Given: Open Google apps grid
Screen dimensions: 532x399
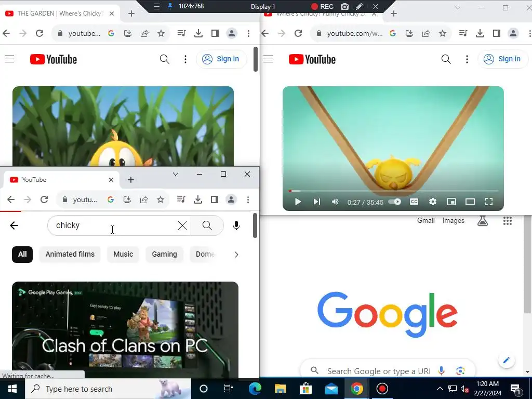Looking at the screenshot, I should pos(507,221).
